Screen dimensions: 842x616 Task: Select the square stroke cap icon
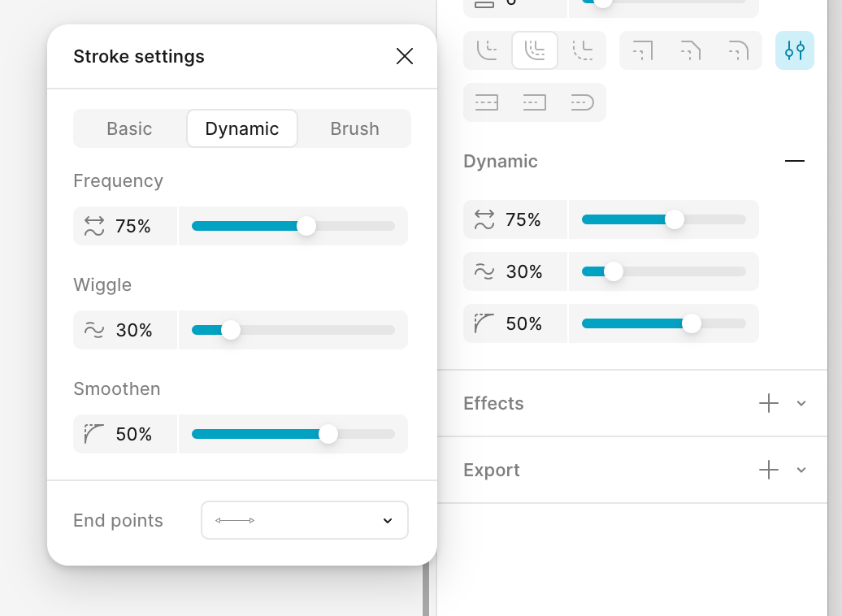pos(535,102)
